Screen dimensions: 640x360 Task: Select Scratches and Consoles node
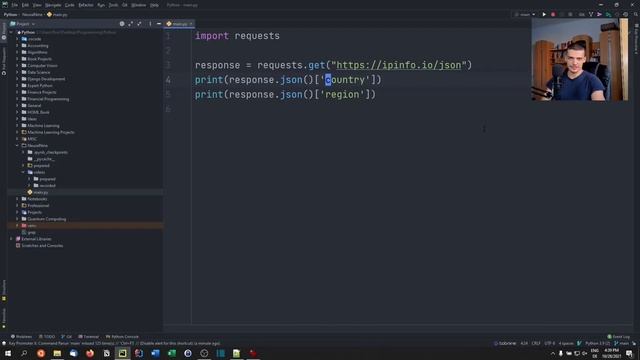pyautogui.click(x=42, y=246)
